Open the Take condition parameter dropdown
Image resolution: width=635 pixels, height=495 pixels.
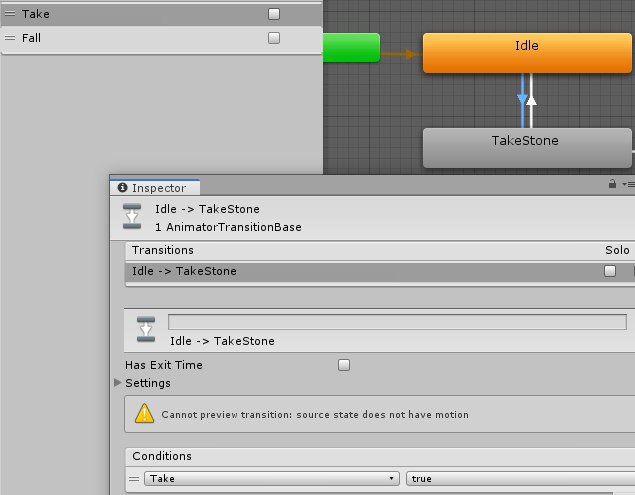(272, 478)
